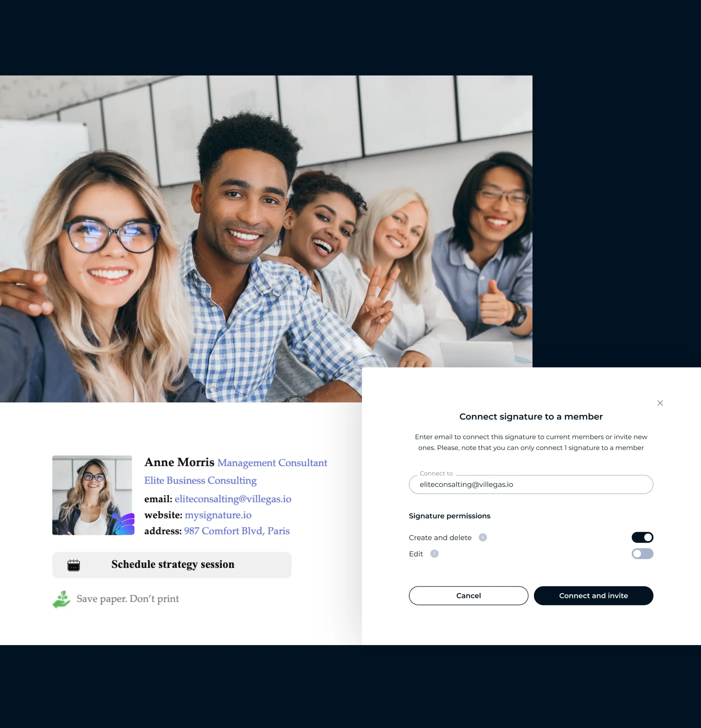Click the Schedule strategy session button
Screen dimensions: 701x728
click(x=173, y=564)
